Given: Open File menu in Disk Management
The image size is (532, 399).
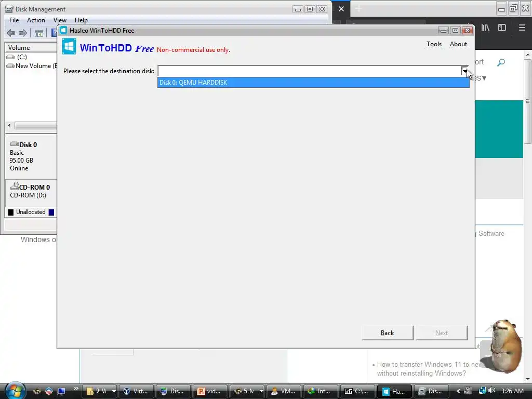Looking at the screenshot, I should (14, 20).
